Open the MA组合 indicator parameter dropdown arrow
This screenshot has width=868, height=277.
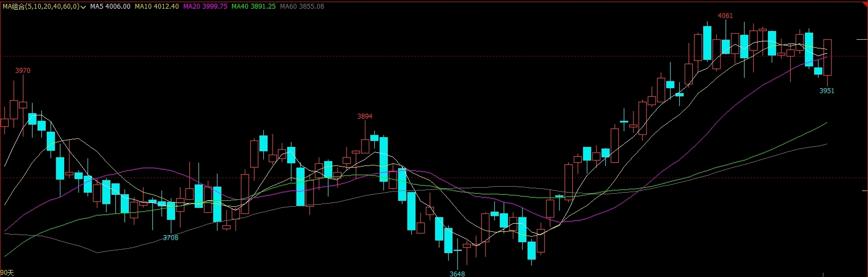pyautogui.click(x=83, y=7)
